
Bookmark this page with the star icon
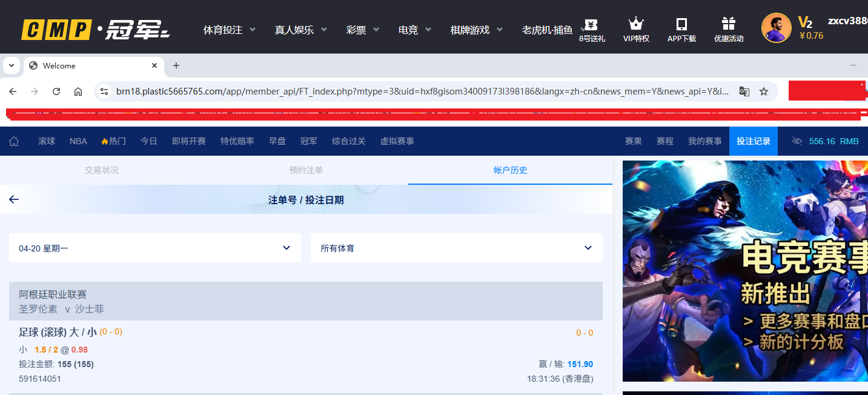coord(764,91)
